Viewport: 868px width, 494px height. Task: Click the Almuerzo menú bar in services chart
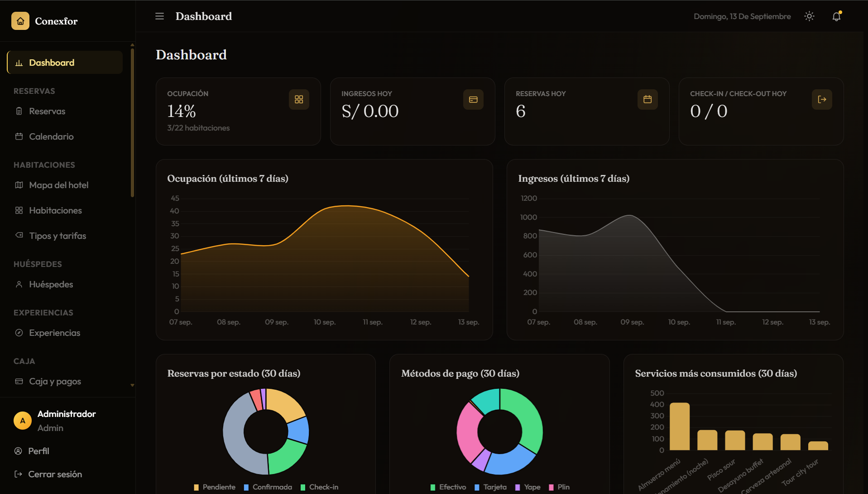coord(680,426)
